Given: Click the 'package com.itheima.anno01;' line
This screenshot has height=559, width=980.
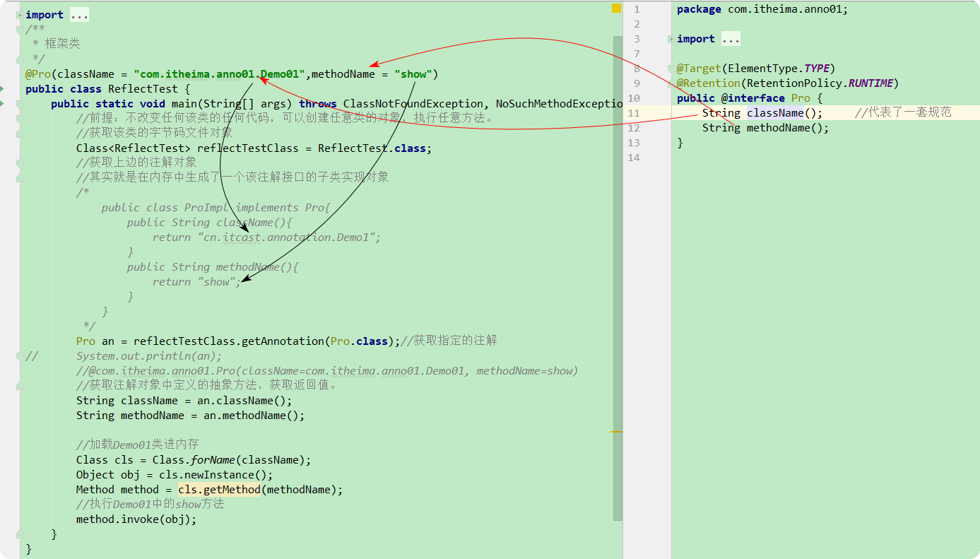Looking at the screenshot, I should [x=762, y=9].
